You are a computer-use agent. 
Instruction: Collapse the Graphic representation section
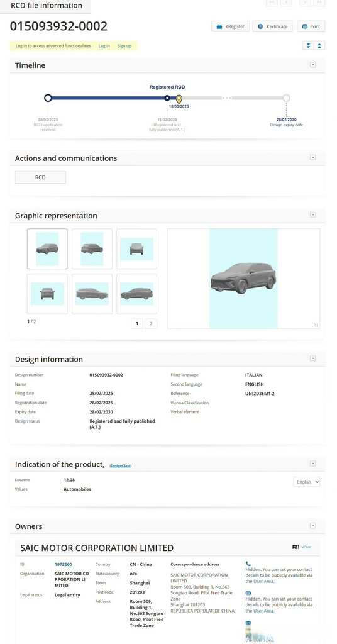tap(312, 215)
